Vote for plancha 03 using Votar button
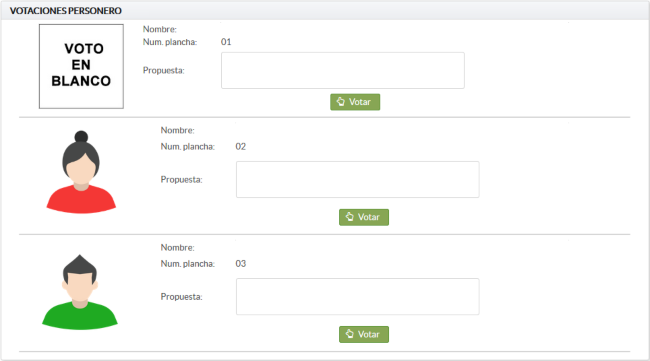The width and height of the screenshot is (650, 361). [364, 334]
